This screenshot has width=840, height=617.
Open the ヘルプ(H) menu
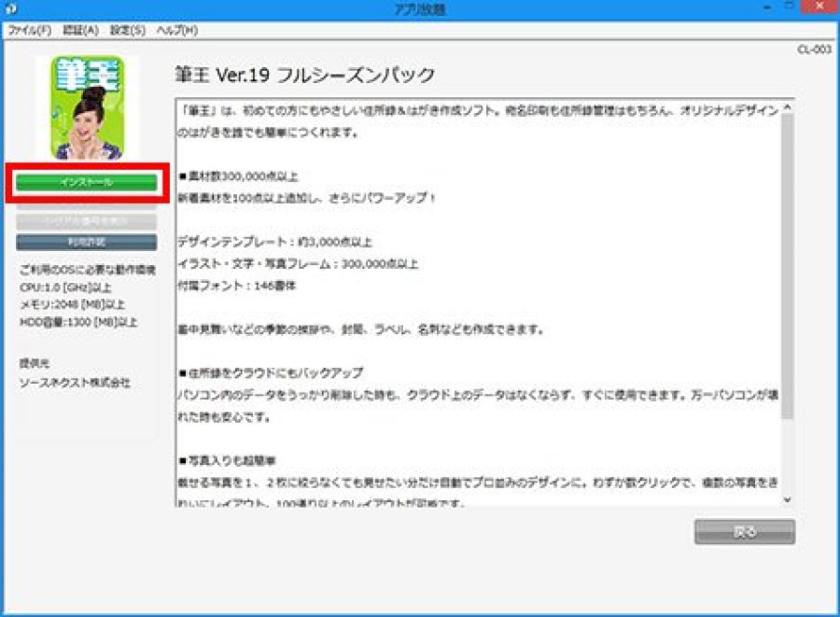[x=177, y=31]
